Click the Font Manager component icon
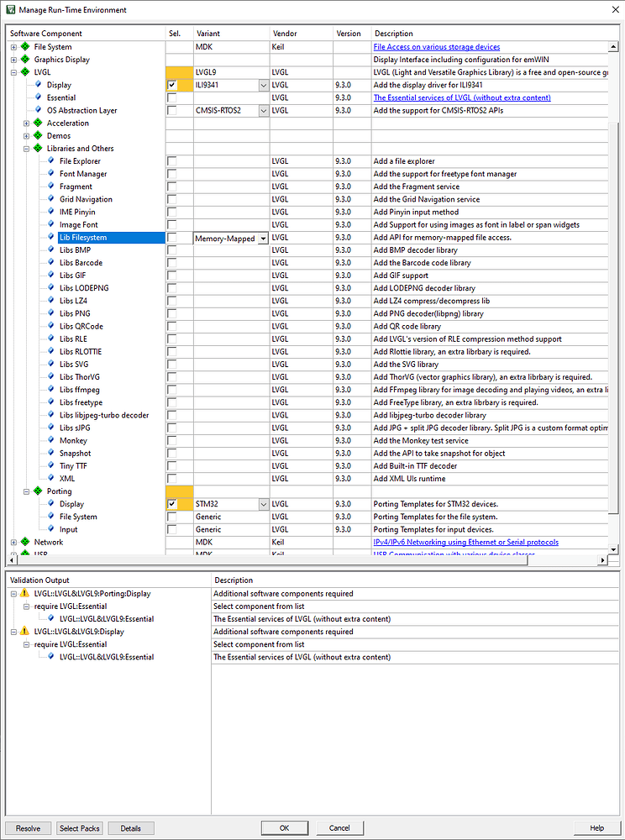 pyautogui.click(x=51, y=174)
